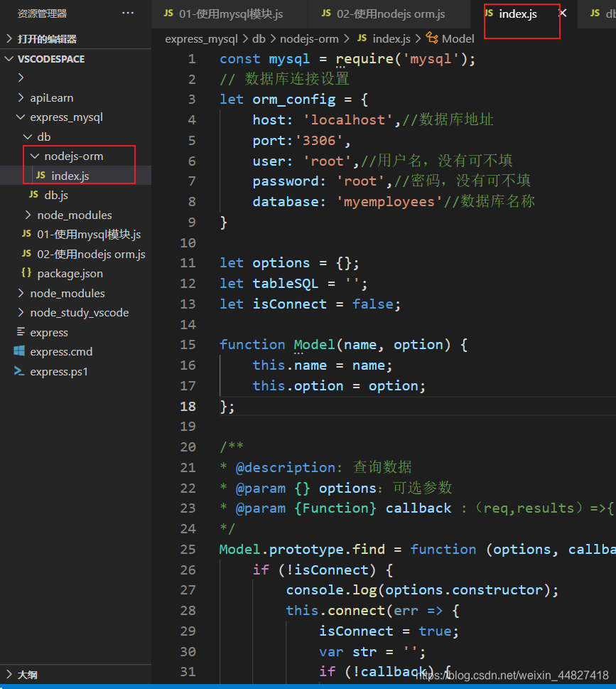Viewport: 616px width, 689px height.
Task: Click the text file icon beside express
Action: coord(20,332)
